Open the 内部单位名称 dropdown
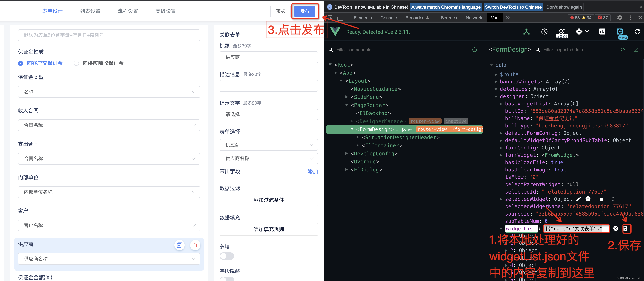The image size is (644, 281). pyautogui.click(x=109, y=192)
